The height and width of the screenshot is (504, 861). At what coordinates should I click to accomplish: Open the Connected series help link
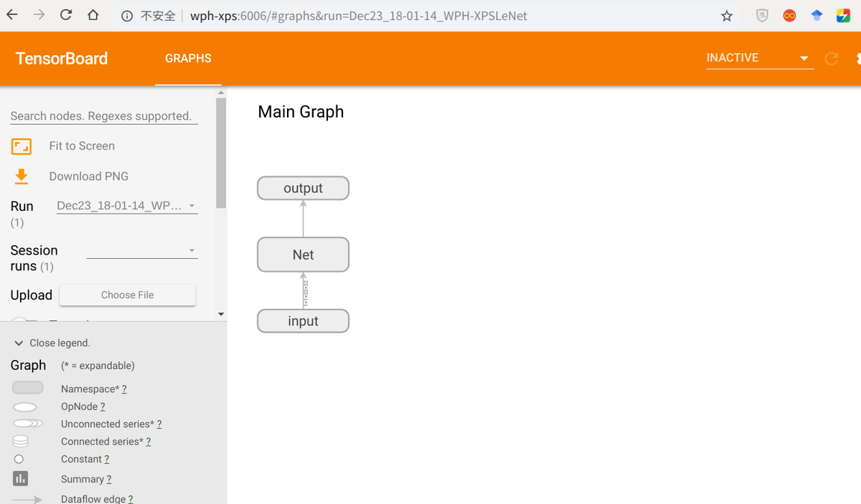tap(148, 442)
